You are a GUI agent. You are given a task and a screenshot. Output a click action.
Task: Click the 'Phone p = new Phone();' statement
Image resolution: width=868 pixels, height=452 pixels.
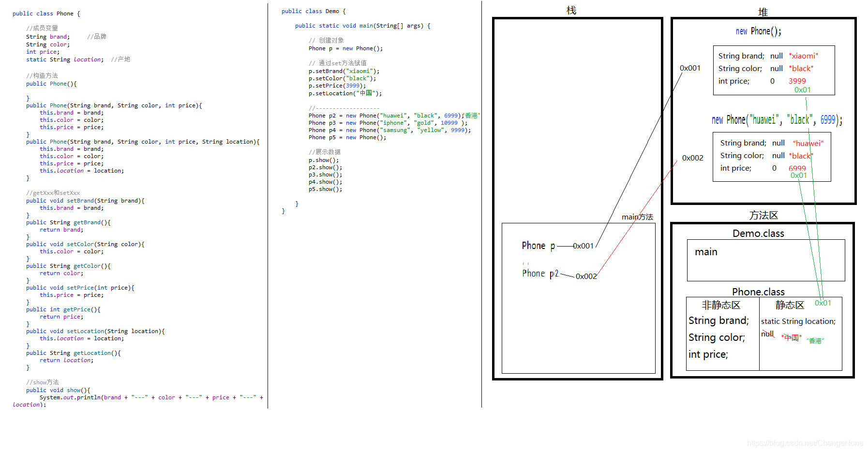click(346, 48)
